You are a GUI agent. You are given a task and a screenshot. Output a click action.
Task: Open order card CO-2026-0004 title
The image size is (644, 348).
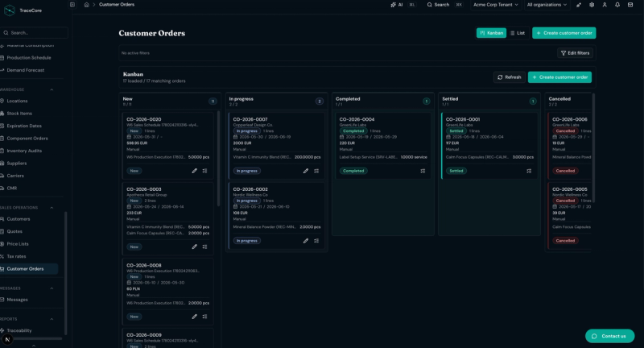tap(357, 119)
